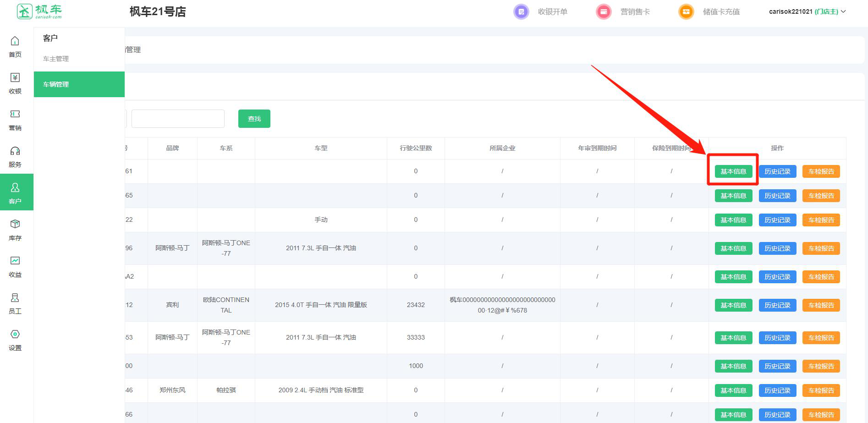Click the 品牌 column header
The image size is (868, 423).
pos(172,148)
